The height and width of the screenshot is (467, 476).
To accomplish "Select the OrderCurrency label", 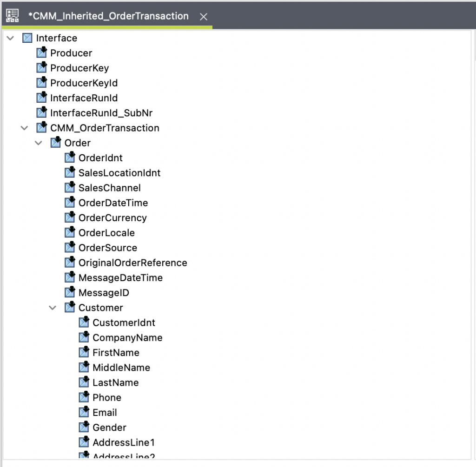I will [112, 218].
